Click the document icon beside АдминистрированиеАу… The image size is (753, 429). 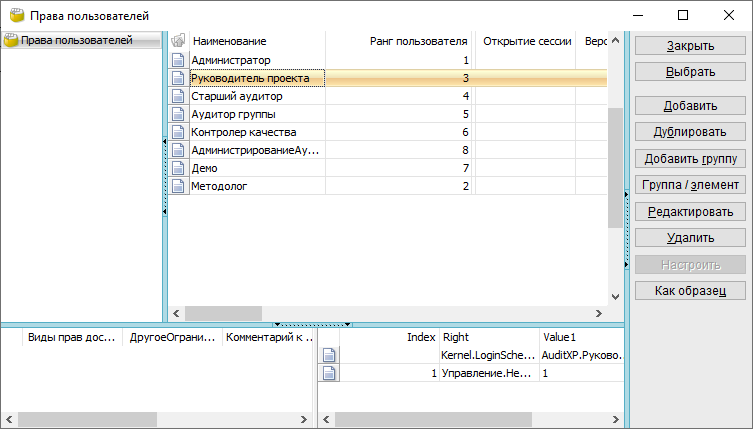(178, 150)
